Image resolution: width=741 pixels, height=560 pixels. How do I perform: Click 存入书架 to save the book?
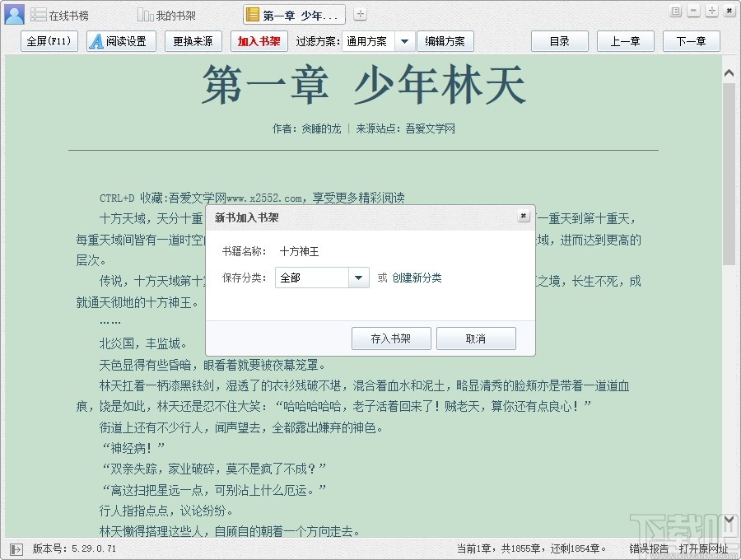[x=391, y=338]
